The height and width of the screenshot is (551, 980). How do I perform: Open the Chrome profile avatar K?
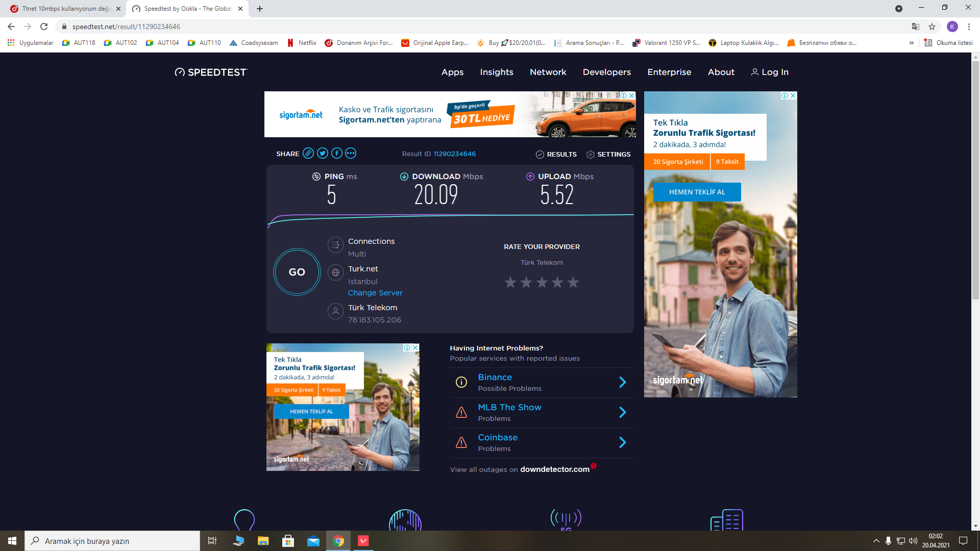pos(952,27)
